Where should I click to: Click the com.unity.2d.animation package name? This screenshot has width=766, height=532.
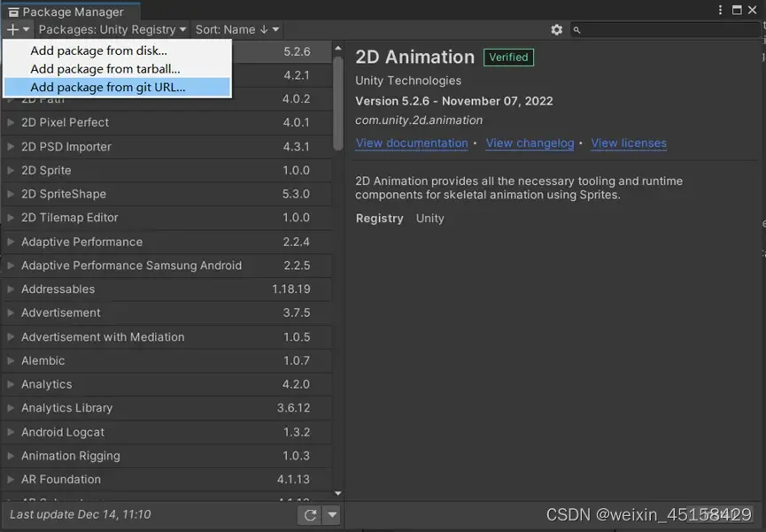tap(419, 120)
